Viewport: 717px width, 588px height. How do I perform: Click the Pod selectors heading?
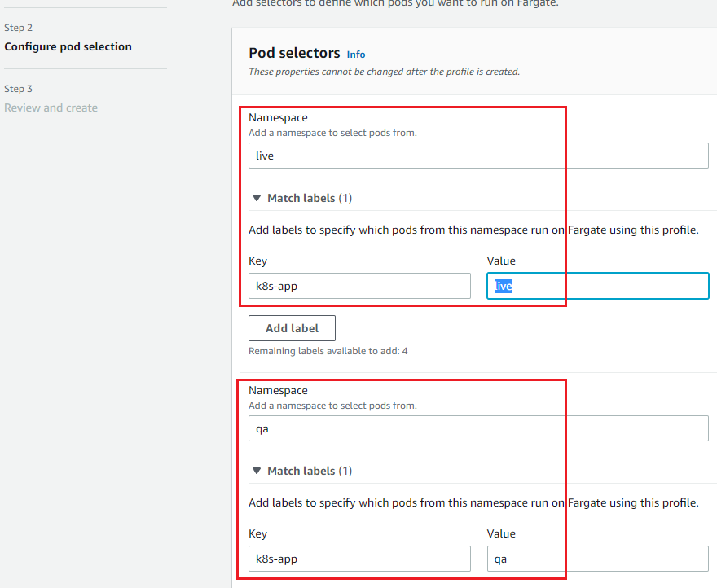tap(294, 53)
